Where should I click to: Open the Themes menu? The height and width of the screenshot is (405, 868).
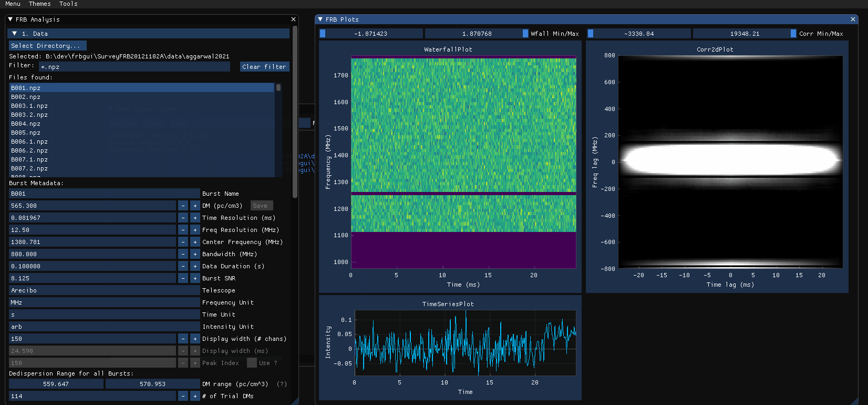pyautogui.click(x=39, y=4)
